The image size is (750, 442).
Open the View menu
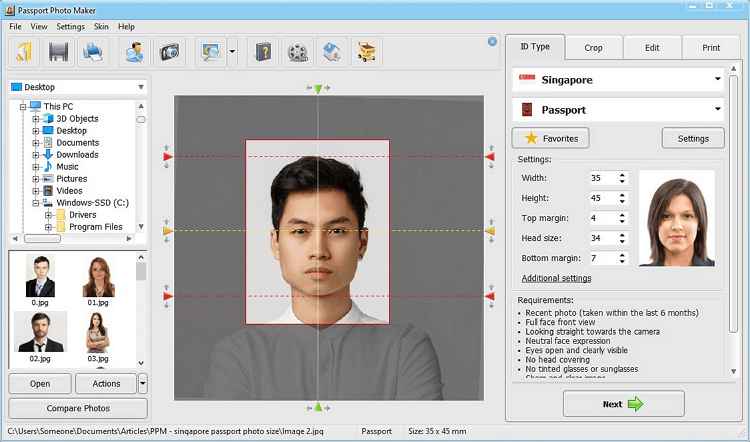39,27
